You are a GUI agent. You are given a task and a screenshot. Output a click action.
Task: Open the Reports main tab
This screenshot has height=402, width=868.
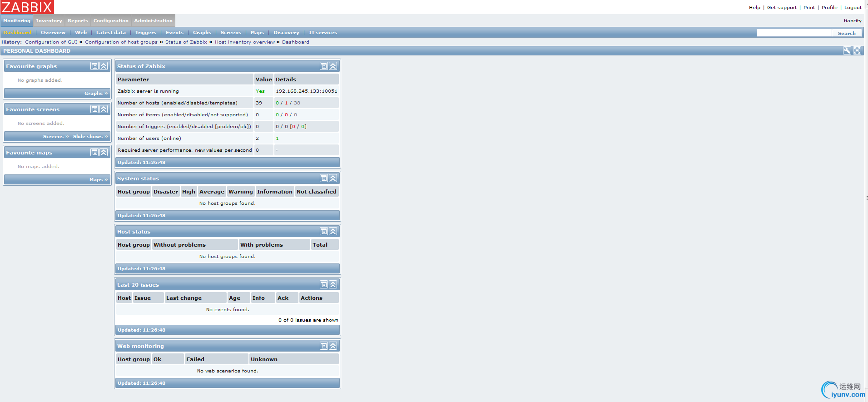(x=78, y=21)
